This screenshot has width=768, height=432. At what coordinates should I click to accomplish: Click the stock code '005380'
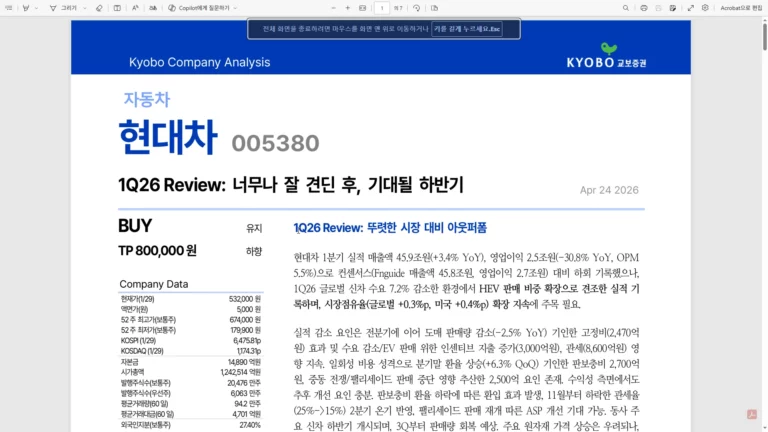(275, 143)
